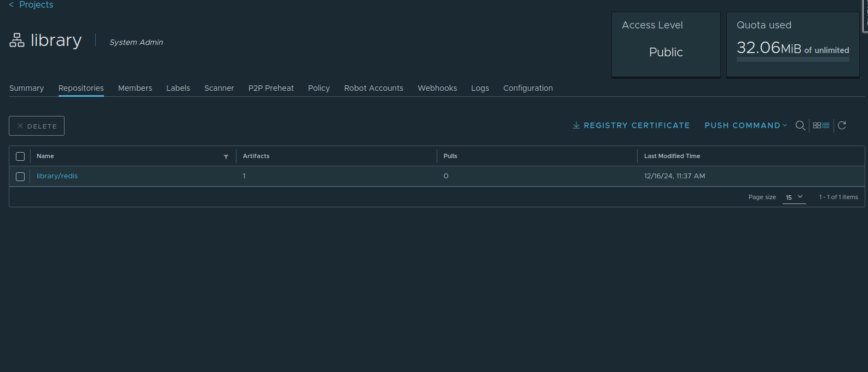Open the Configuration tab
868x372 pixels.
(528, 88)
